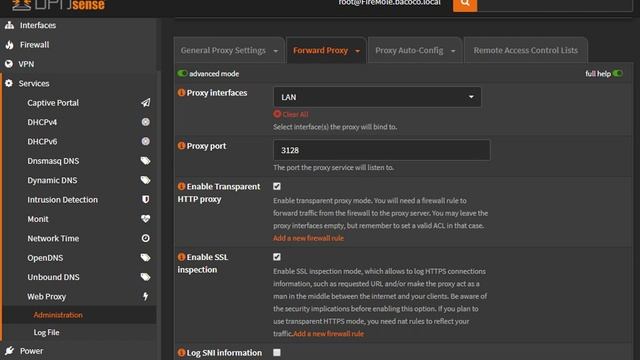
Task: Expand Forward Proxy tab dropdown arrow
Action: coord(358,51)
